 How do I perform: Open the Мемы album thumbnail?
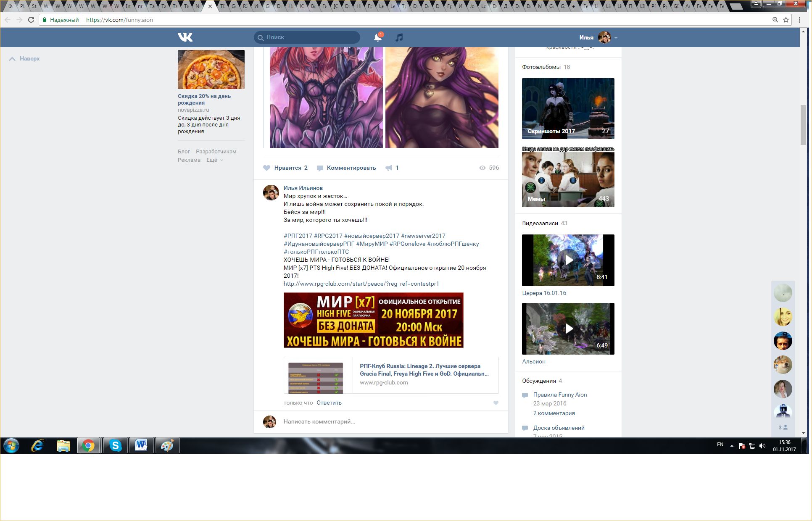568,177
